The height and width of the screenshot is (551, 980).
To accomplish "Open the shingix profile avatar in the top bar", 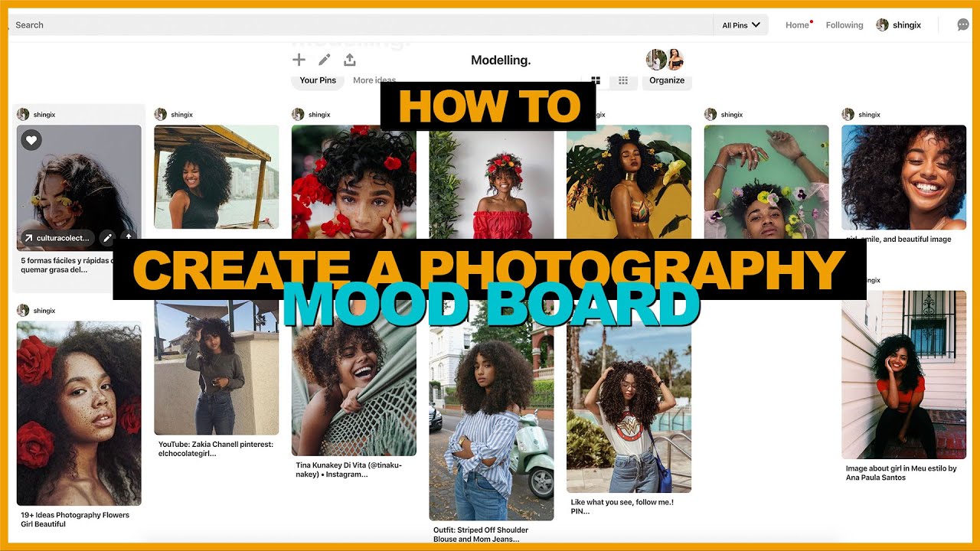I will click(882, 24).
